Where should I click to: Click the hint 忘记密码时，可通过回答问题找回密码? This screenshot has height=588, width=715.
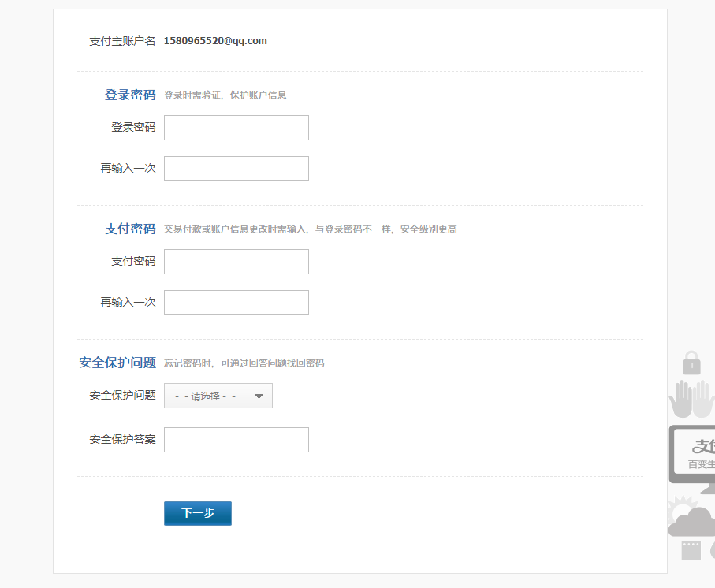coord(244,363)
